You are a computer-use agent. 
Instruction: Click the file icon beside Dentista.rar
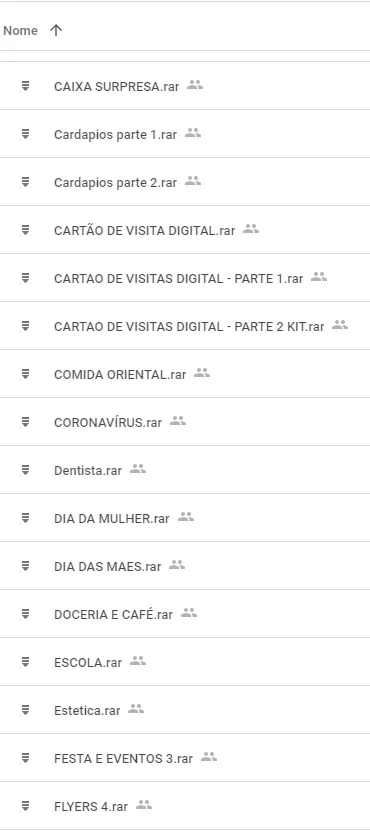tap(25, 469)
